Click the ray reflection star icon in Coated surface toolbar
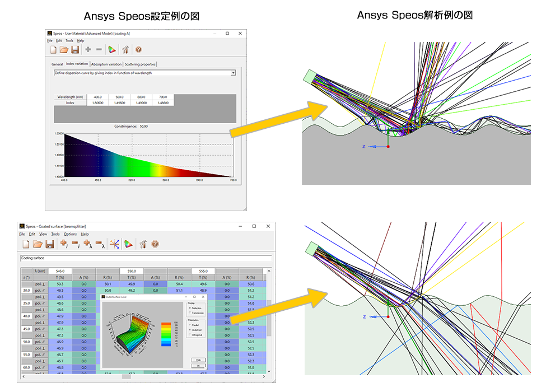 pyautogui.click(x=115, y=244)
